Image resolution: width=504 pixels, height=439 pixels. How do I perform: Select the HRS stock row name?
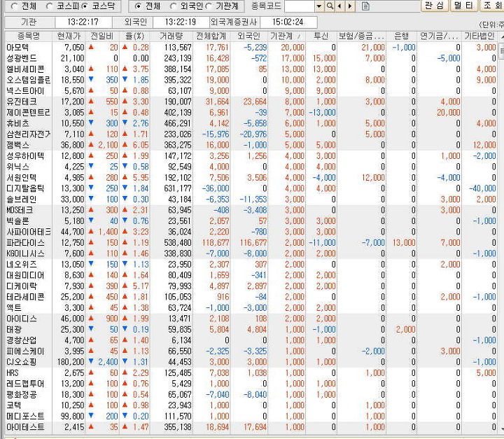pos(12,373)
